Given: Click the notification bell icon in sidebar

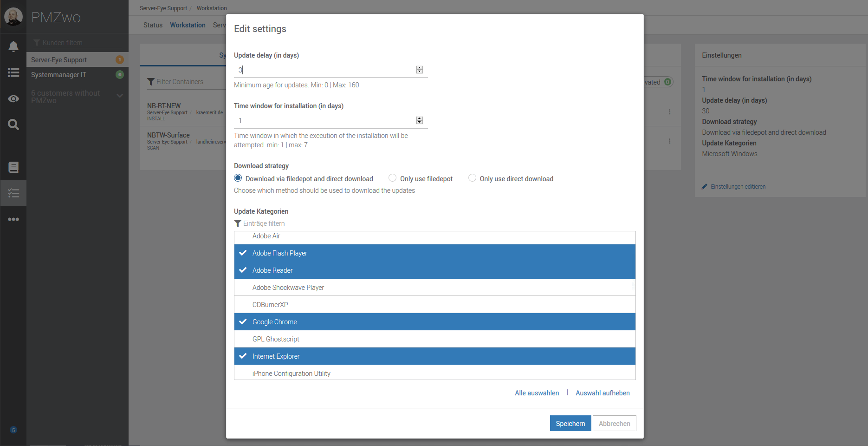Looking at the screenshot, I should (13, 46).
